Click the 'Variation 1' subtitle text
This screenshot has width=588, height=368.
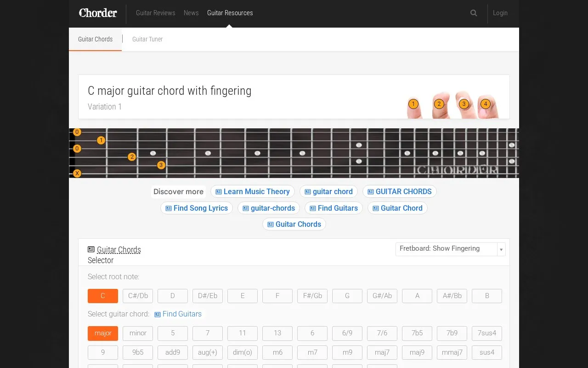pyautogui.click(x=105, y=107)
